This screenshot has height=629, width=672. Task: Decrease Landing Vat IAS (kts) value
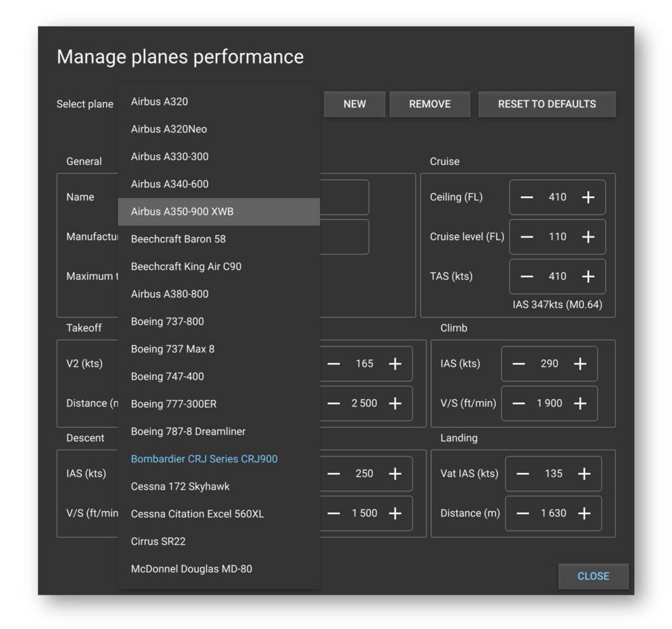[522, 473]
